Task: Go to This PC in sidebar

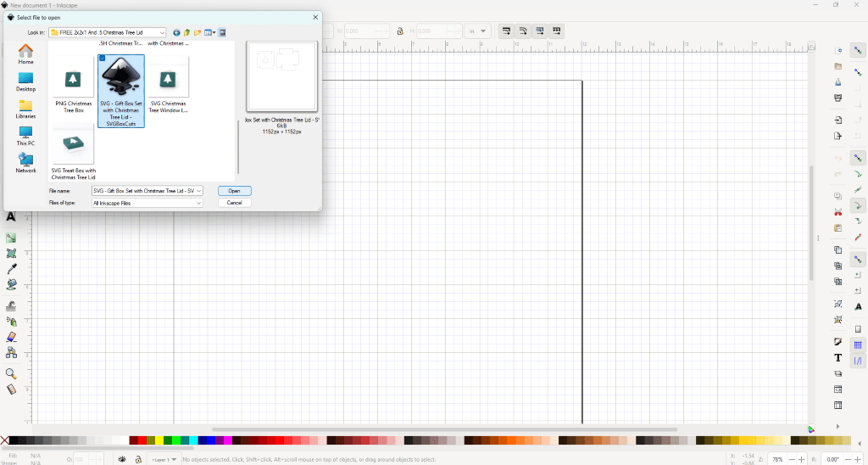Action: coord(25,137)
